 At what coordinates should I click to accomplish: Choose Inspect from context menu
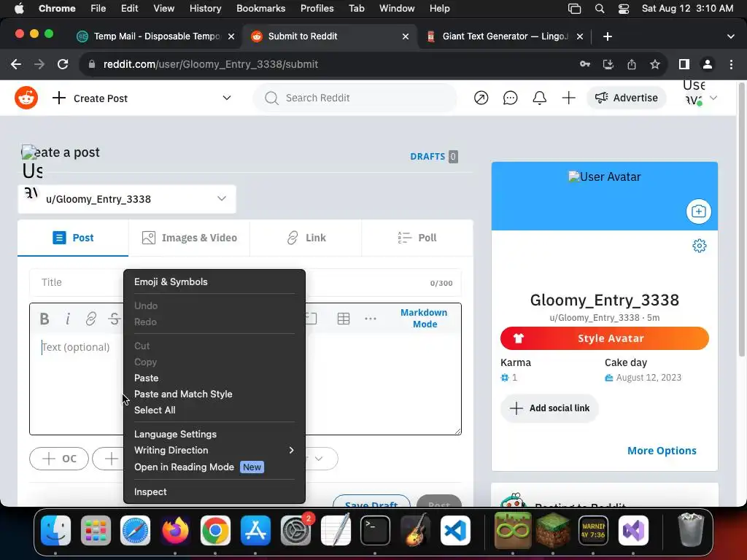[214, 492]
